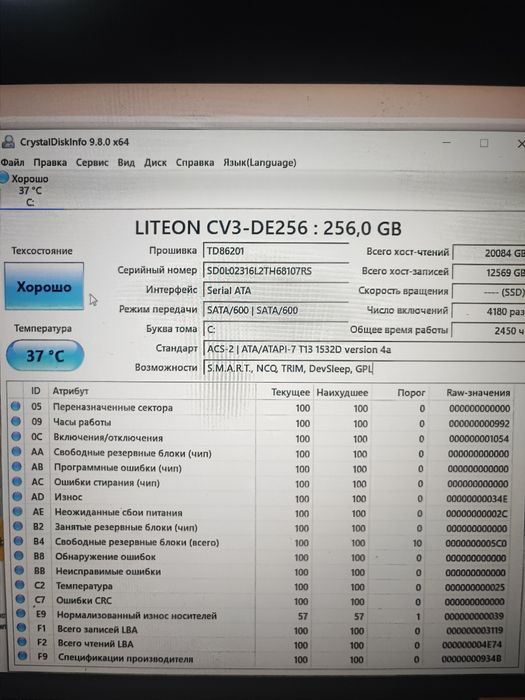
Task: Click status dot for Программные ошибки row
Action: [x=17, y=466]
